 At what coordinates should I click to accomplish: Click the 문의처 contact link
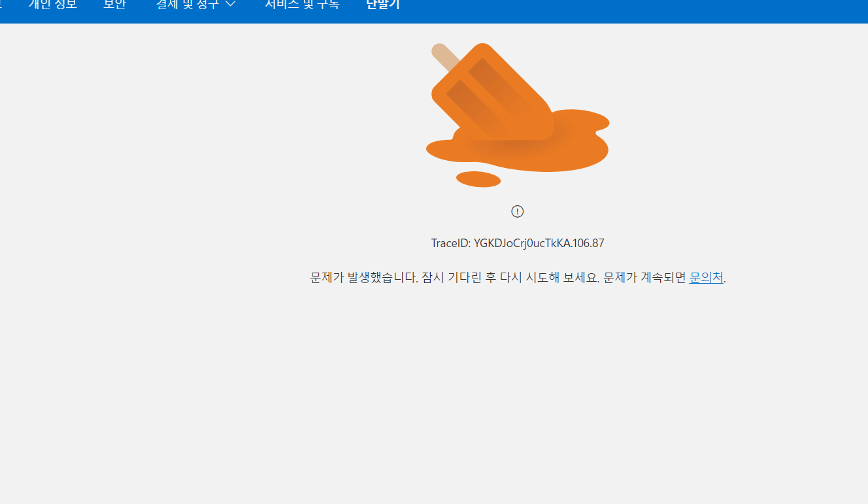[707, 277]
